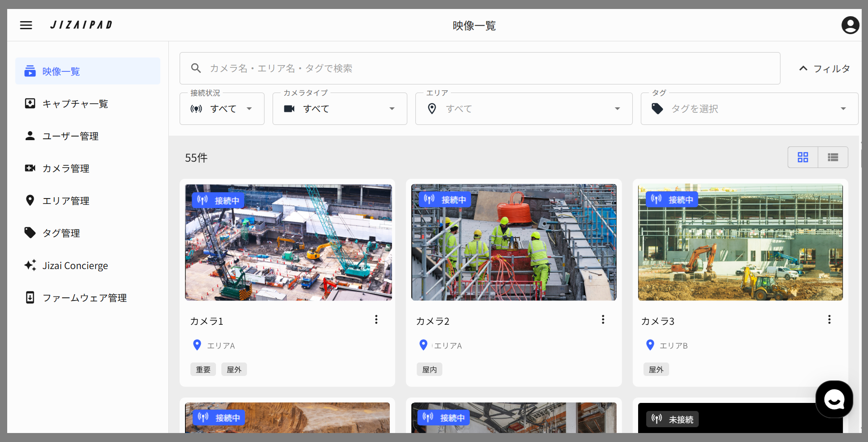Click the 接続中 badge on カメラ2
The image size is (868, 442).
[445, 199]
